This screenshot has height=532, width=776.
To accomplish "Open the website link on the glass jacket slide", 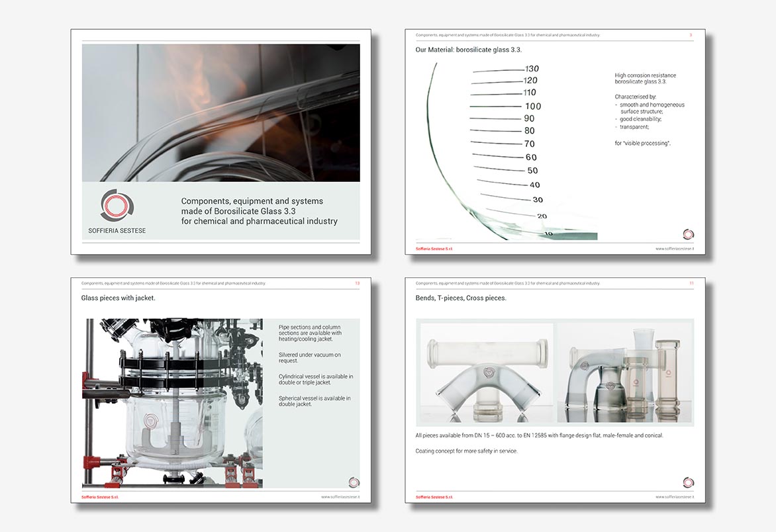I will pyautogui.click(x=340, y=497).
